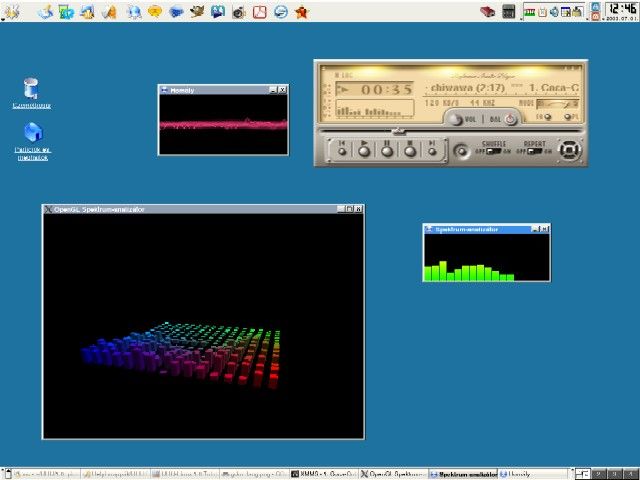
Task: Pause the track with the pause button
Action: click(387, 149)
